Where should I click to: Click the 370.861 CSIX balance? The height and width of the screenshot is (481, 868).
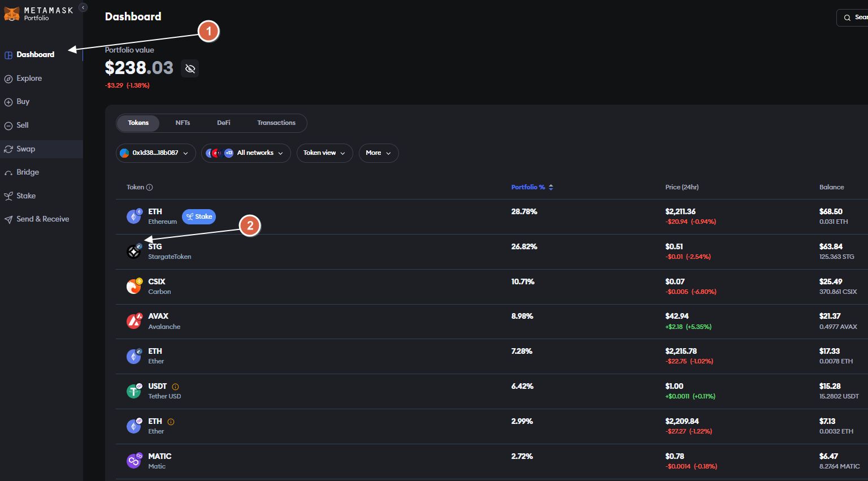[838, 292]
